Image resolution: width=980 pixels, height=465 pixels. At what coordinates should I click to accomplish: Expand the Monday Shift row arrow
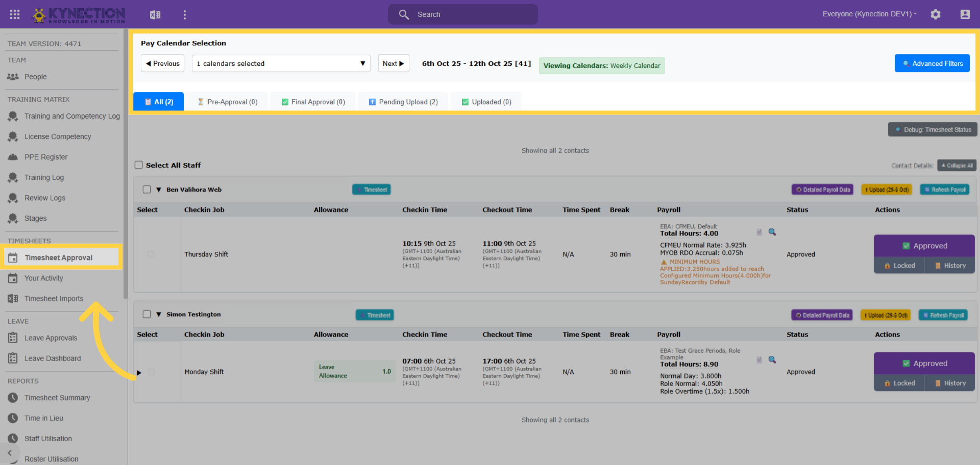click(139, 373)
